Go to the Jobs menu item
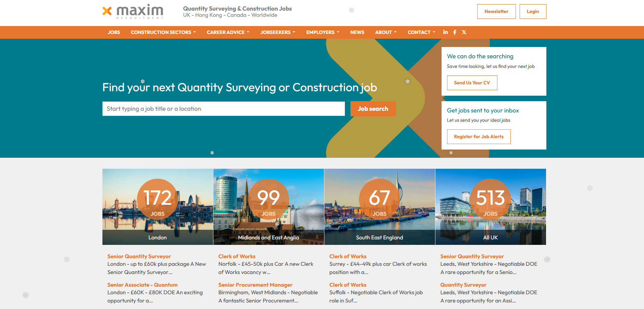644x309 pixels. (114, 32)
